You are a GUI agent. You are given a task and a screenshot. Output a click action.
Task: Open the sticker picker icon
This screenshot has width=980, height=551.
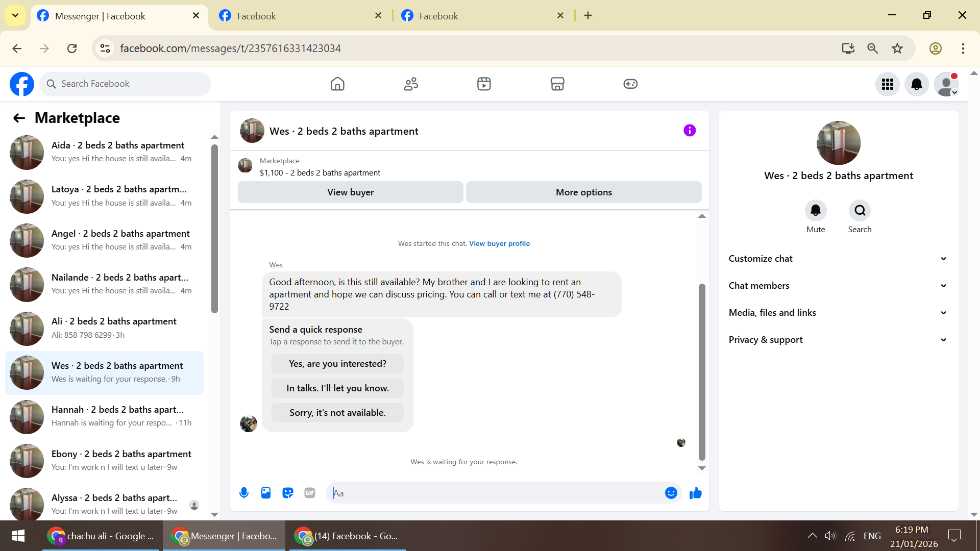point(288,493)
